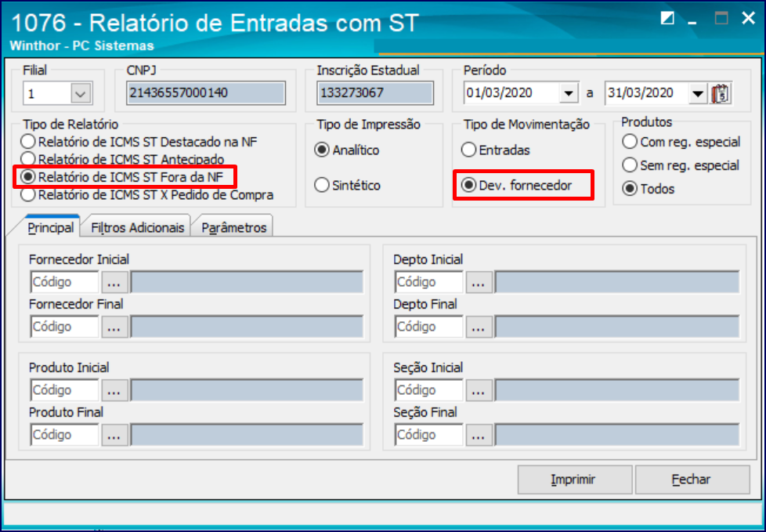Image resolution: width=766 pixels, height=532 pixels.
Task: Open Fornecedor Final lookup button
Action: click(x=114, y=327)
